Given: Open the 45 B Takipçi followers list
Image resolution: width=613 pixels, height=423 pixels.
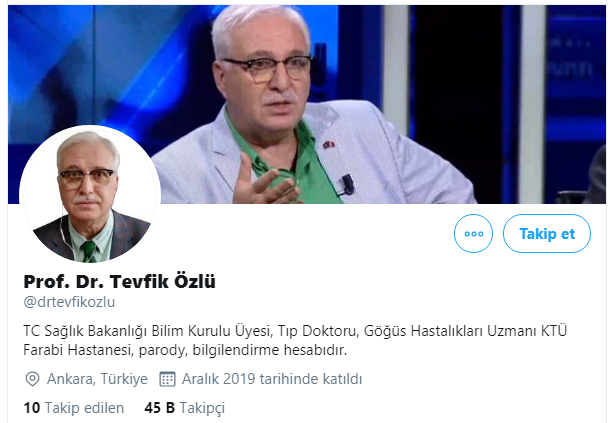Looking at the screenshot, I should [x=185, y=408].
